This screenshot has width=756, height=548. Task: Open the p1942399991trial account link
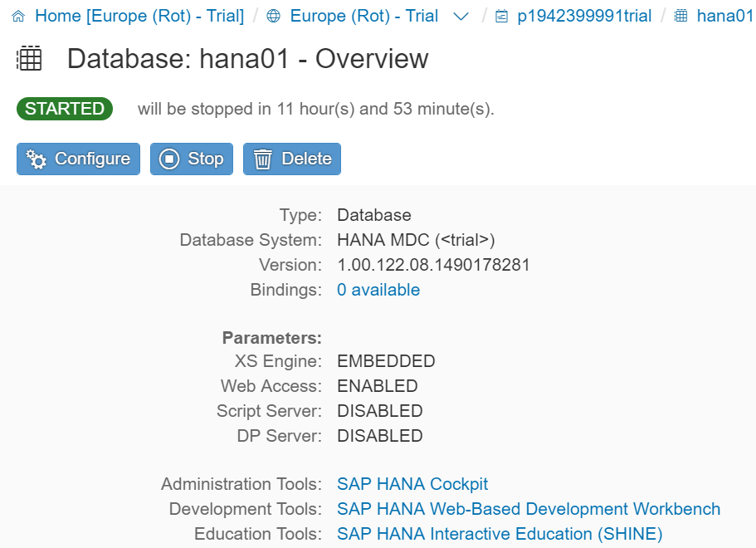[584, 16]
